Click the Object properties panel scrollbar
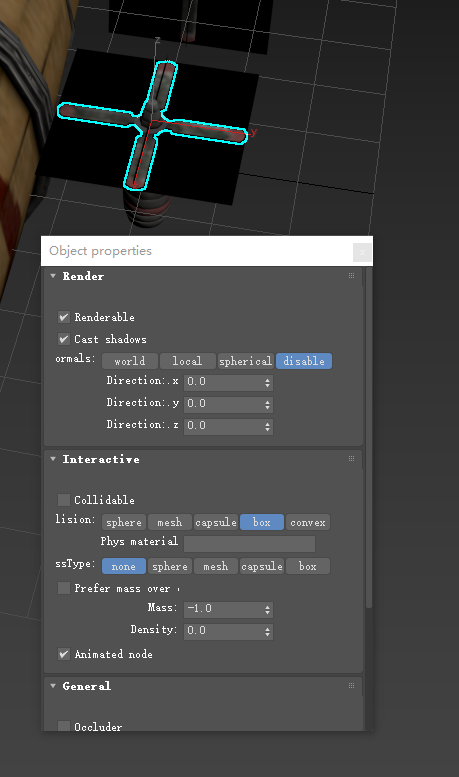 pos(369,438)
